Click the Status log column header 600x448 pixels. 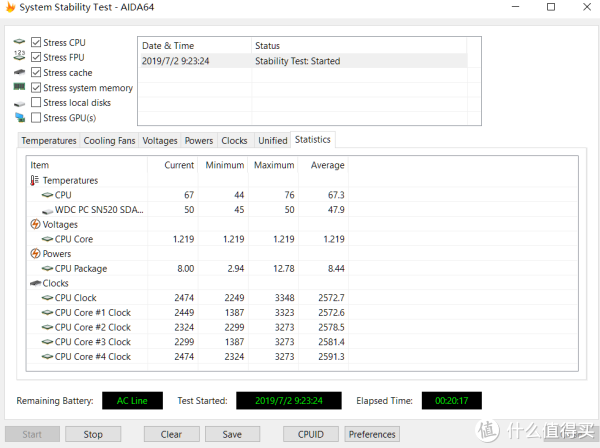pyautogui.click(x=359, y=46)
